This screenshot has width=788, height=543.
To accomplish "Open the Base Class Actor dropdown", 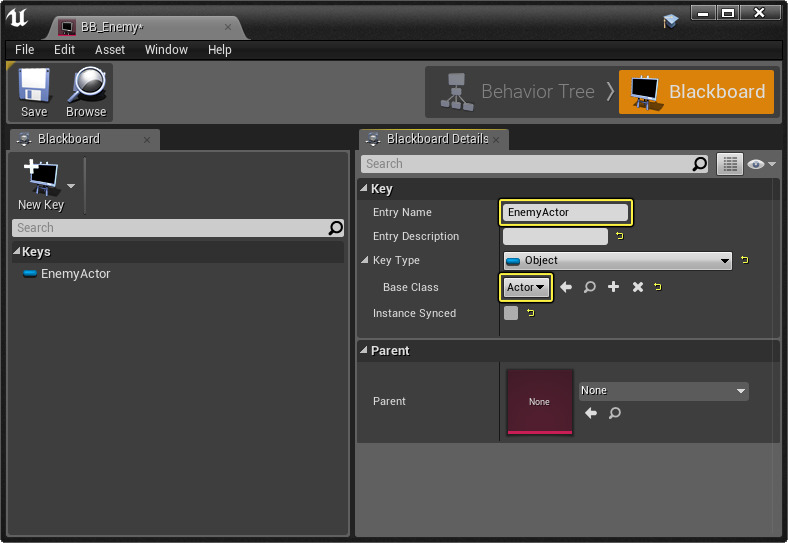I will [526, 288].
